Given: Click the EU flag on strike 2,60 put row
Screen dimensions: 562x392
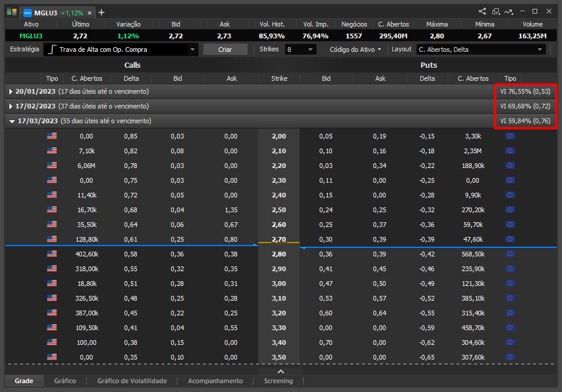Looking at the screenshot, I should point(510,225).
